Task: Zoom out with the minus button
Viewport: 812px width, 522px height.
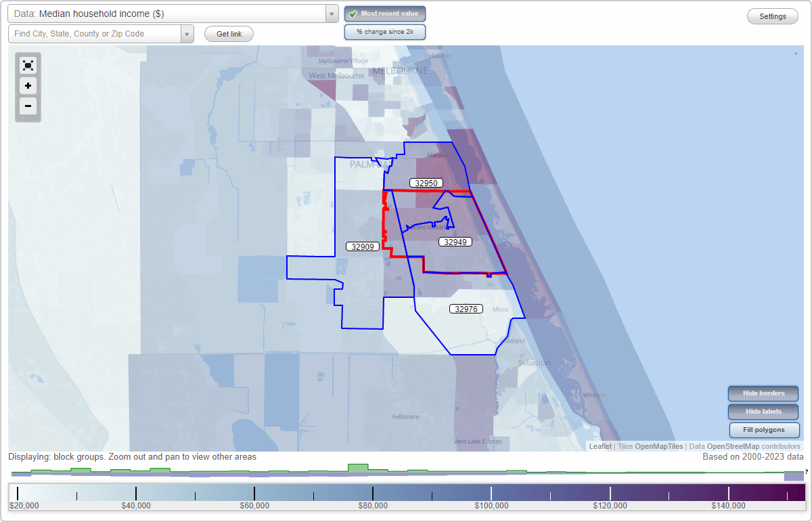Action: click(x=28, y=106)
